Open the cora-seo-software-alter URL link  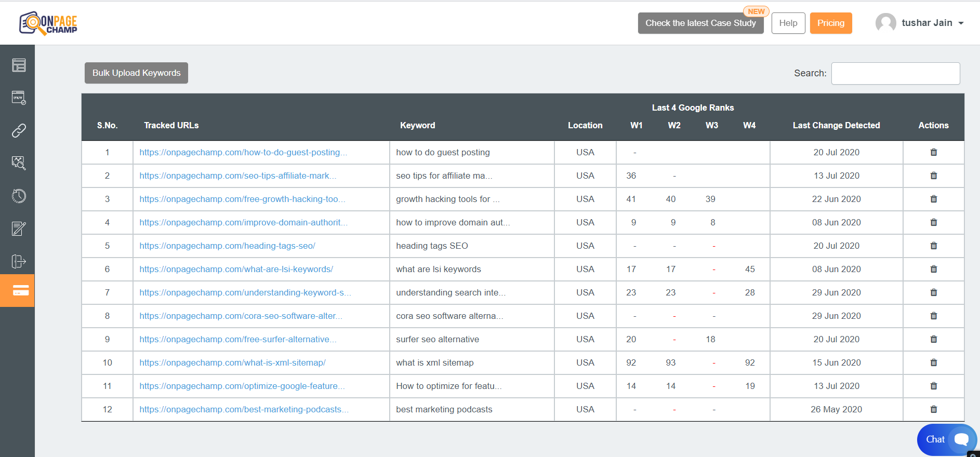pyautogui.click(x=241, y=316)
